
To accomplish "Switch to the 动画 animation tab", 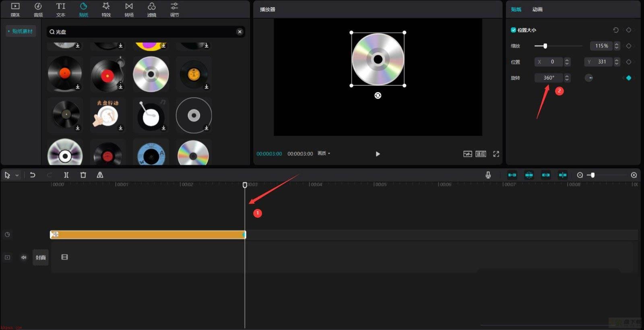I will (537, 9).
